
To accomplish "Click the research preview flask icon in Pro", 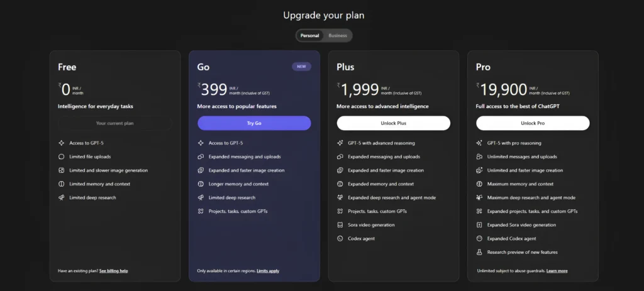I will click(479, 252).
